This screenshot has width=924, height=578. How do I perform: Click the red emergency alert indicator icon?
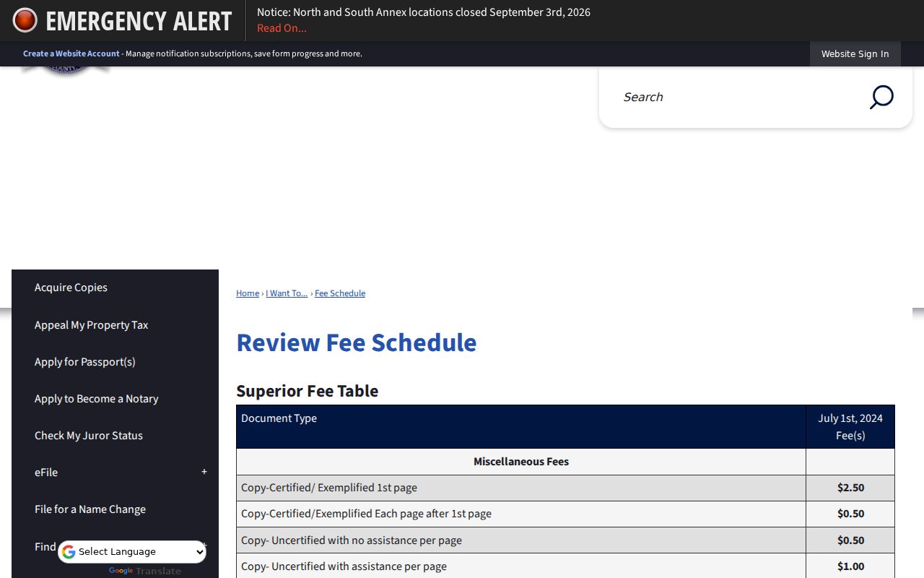25,20
